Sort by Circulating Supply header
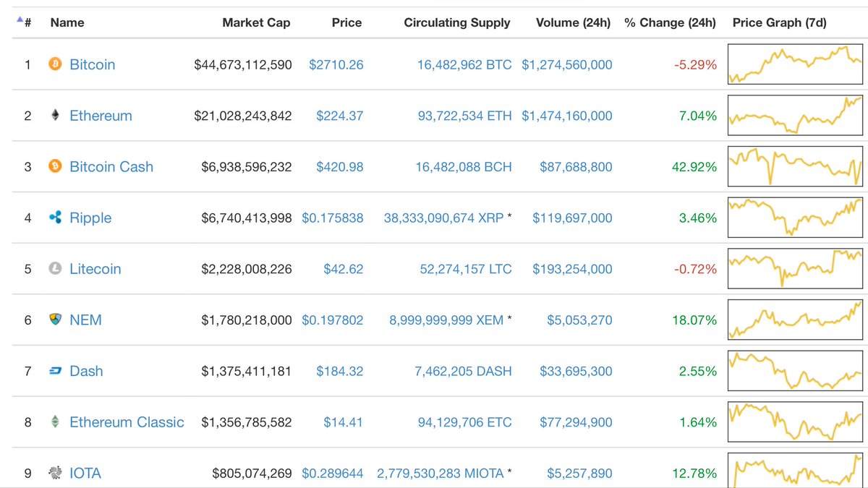 457,22
